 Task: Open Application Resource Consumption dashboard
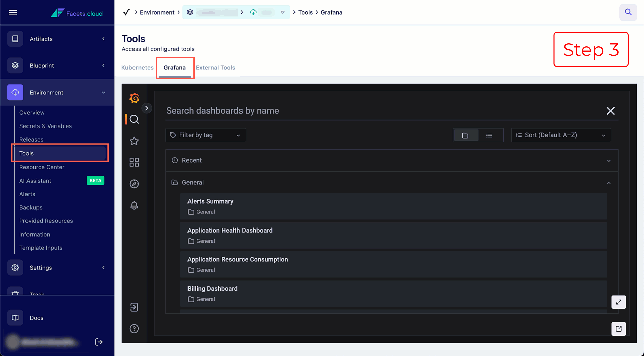point(393,264)
